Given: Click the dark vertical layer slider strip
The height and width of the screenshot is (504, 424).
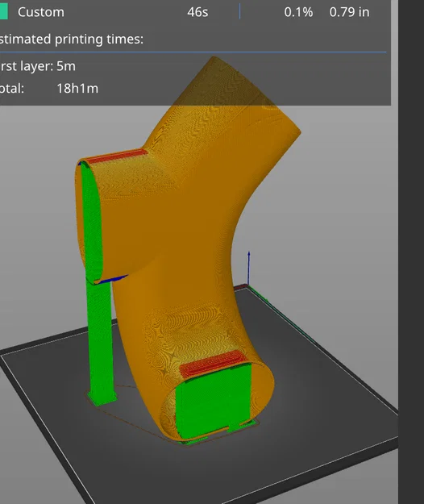Looking at the screenshot, I should point(411,252).
